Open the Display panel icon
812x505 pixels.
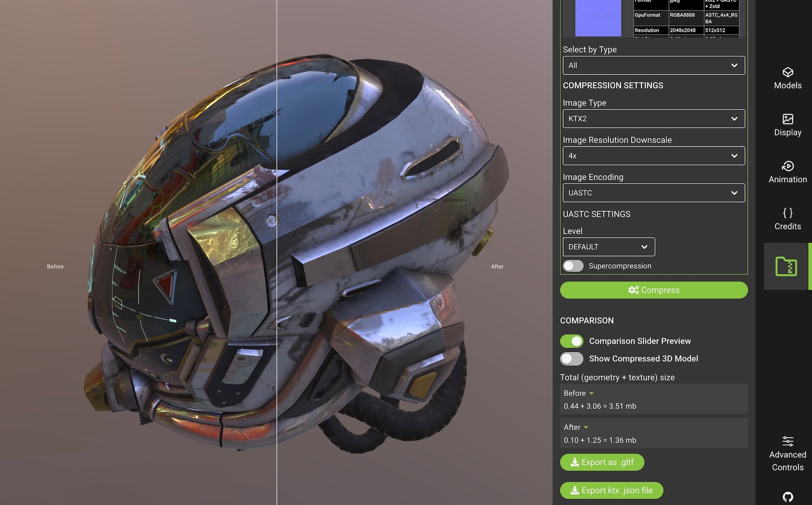788,119
